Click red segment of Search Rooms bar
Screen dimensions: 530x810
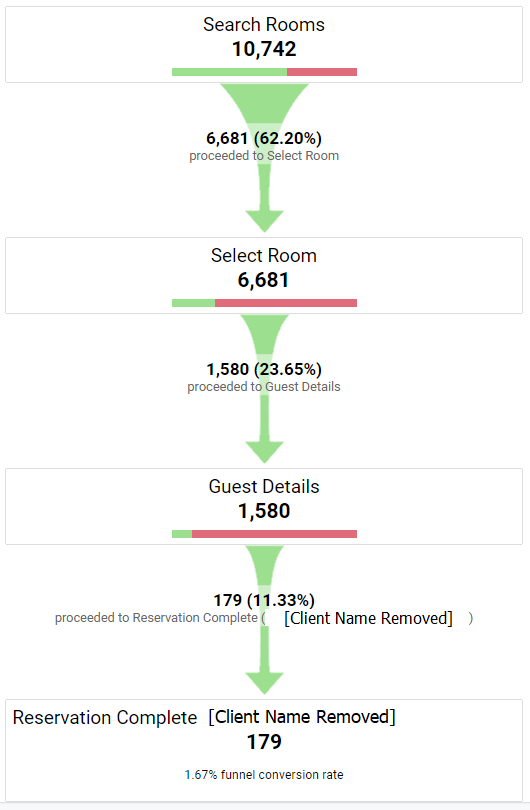[x=322, y=72]
